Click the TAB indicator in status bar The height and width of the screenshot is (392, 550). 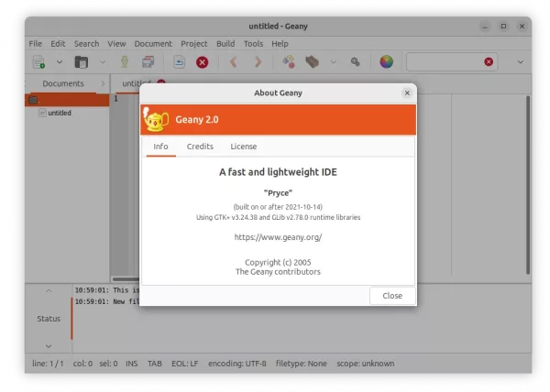(155, 364)
